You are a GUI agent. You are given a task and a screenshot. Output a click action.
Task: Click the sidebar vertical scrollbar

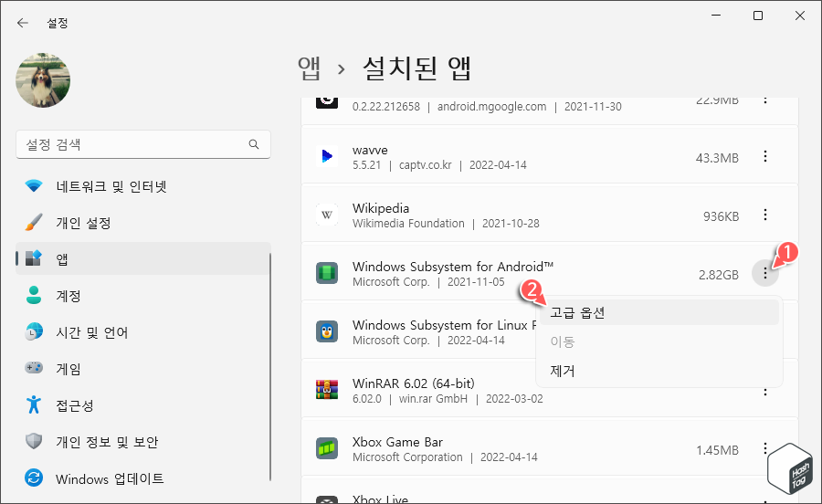[x=270, y=367]
